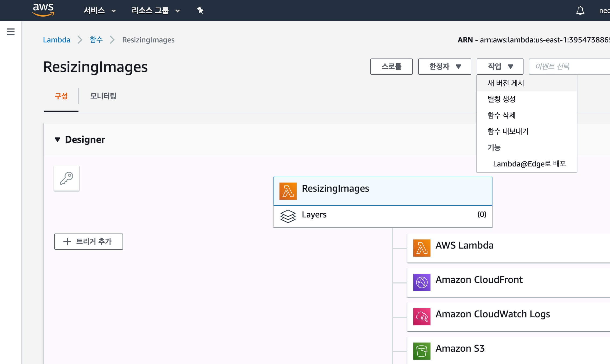Screen dimensions: 610x364
Task: Click the Layers count (0)
Action: click(x=482, y=214)
